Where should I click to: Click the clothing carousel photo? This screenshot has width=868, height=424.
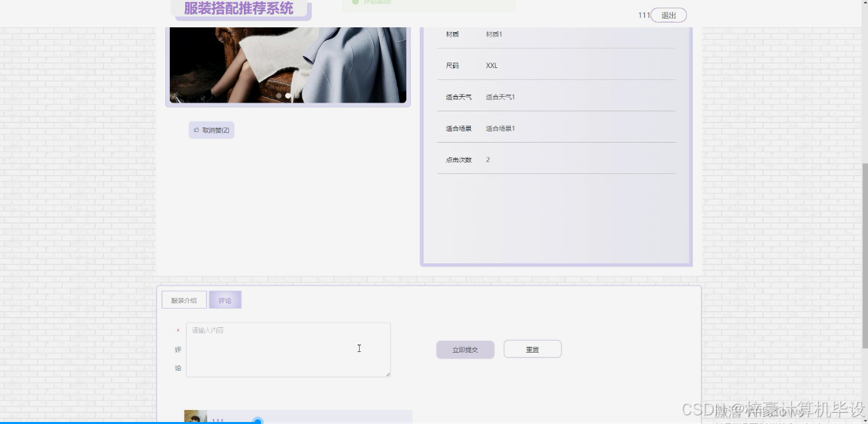288,65
